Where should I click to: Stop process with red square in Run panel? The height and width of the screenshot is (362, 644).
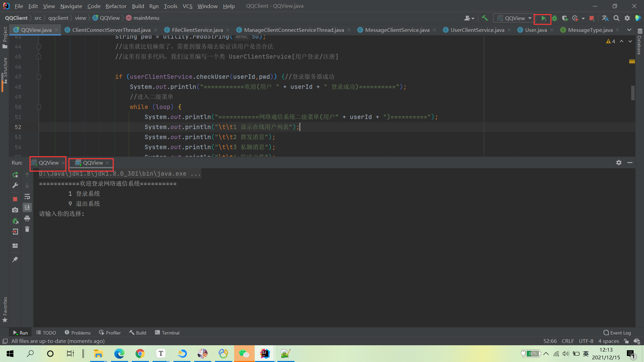coord(15,199)
